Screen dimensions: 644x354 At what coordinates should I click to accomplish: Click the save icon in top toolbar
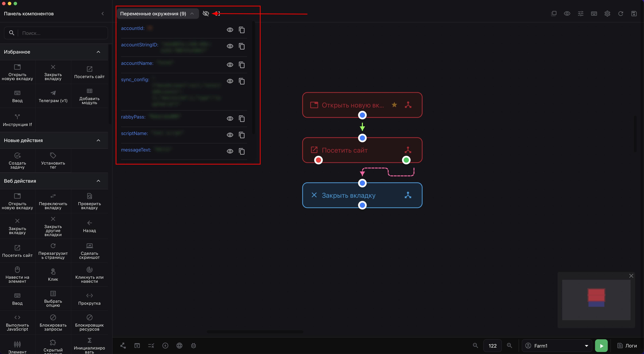click(x=634, y=14)
